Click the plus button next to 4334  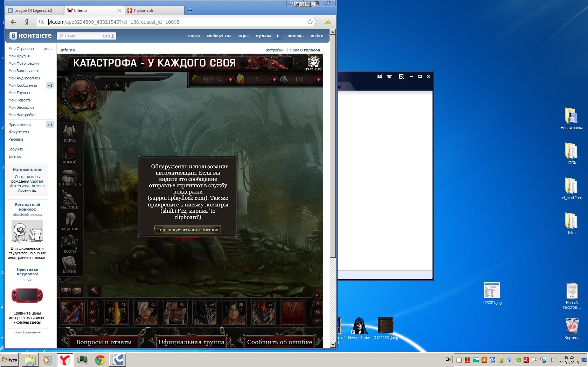click(318, 79)
